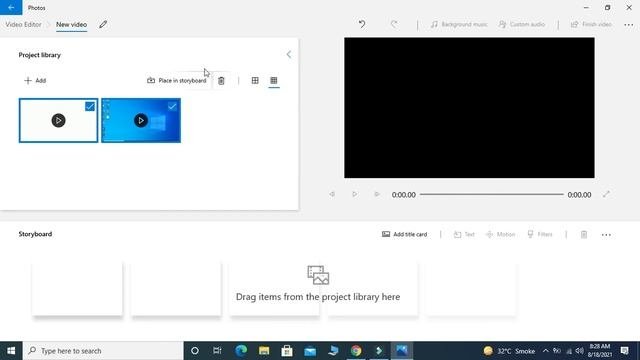Open Background music options
Screen dimensions: 640x360
pos(459,24)
